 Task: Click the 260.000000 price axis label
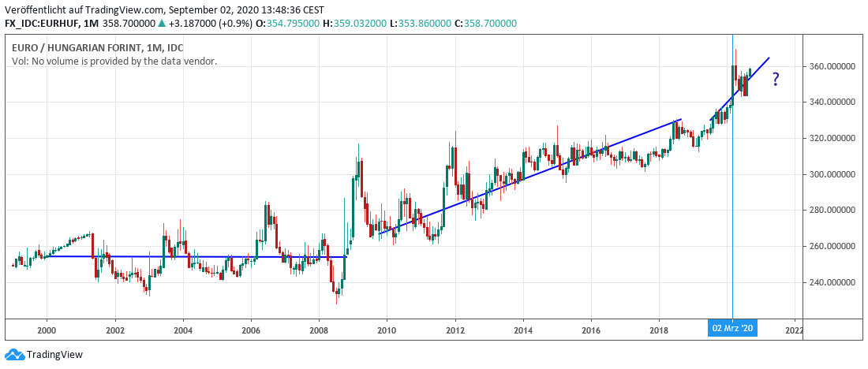pyautogui.click(x=832, y=246)
